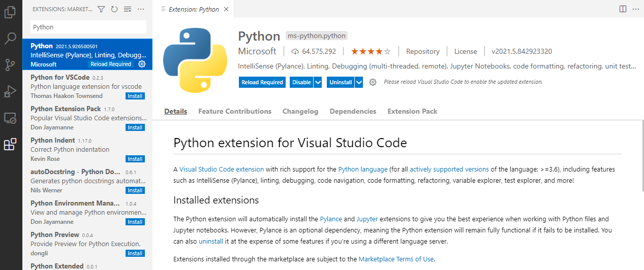Viewport: 644px width, 270px height.
Task: Open the Remote Explorer view
Action: pyautogui.click(x=10, y=118)
